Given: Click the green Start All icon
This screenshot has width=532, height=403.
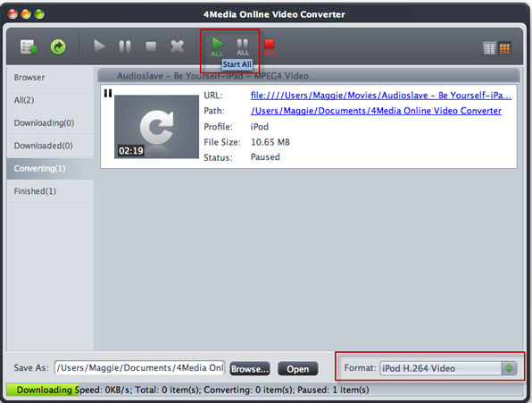Looking at the screenshot, I should click(x=217, y=46).
